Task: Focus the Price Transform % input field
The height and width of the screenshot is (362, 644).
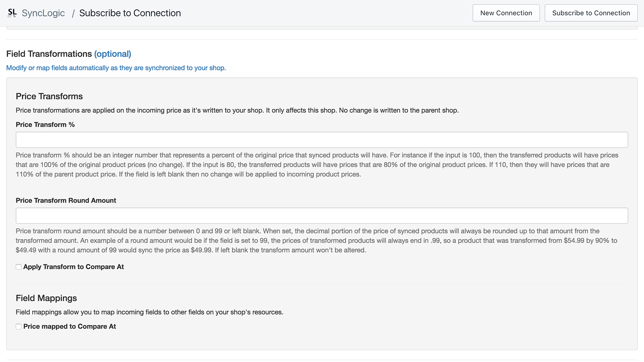Action: click(322, 140)
